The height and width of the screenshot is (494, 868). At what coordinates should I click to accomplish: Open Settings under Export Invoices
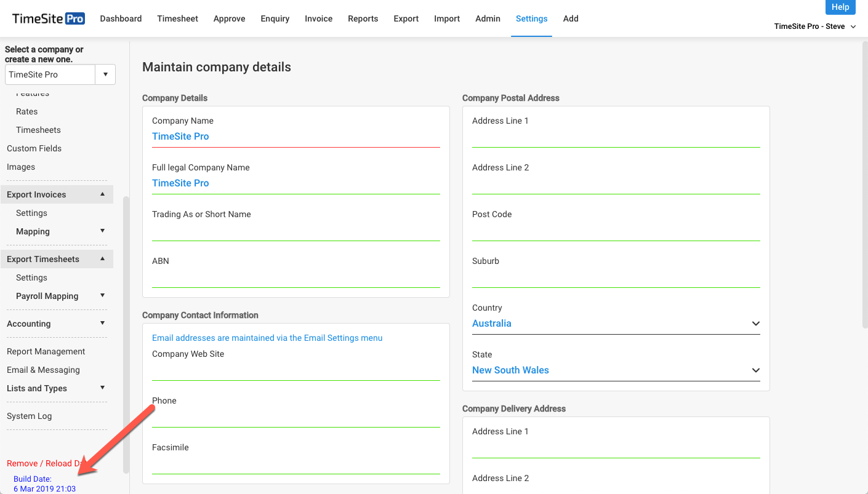pyautogui.click(x=31, y=213)
